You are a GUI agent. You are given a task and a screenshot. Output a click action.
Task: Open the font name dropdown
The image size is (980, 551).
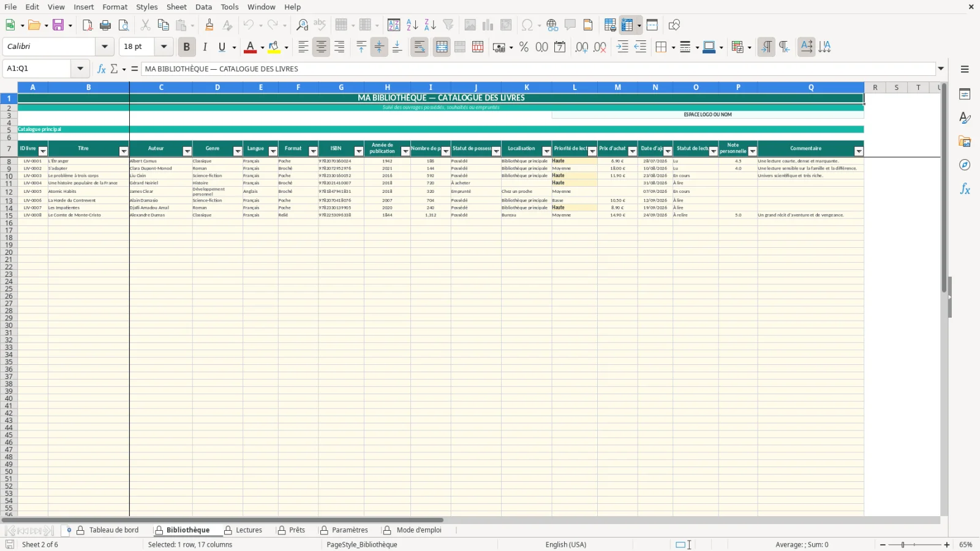click(x=105, y=47)
